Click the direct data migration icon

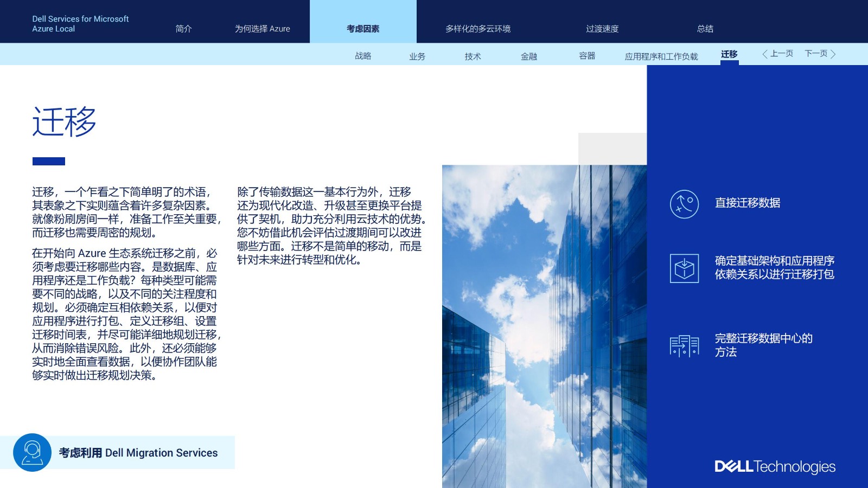pyautogui.click(x=684, y=204)
